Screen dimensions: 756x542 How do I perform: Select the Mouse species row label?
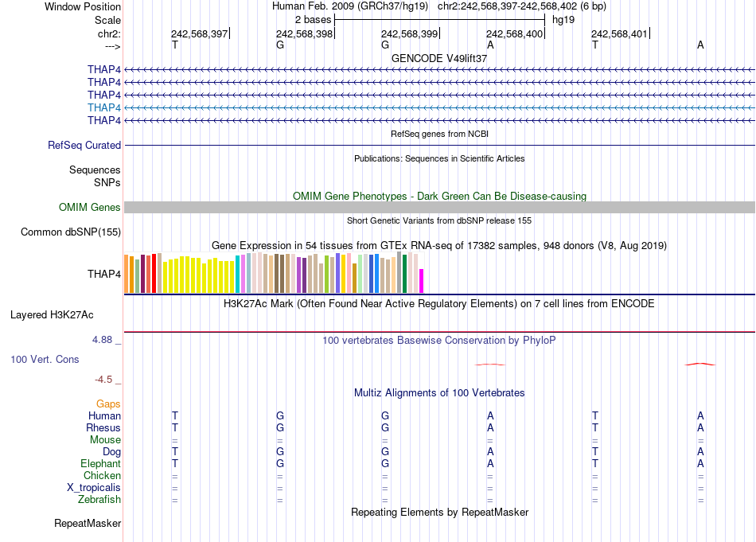pos(106,440)
